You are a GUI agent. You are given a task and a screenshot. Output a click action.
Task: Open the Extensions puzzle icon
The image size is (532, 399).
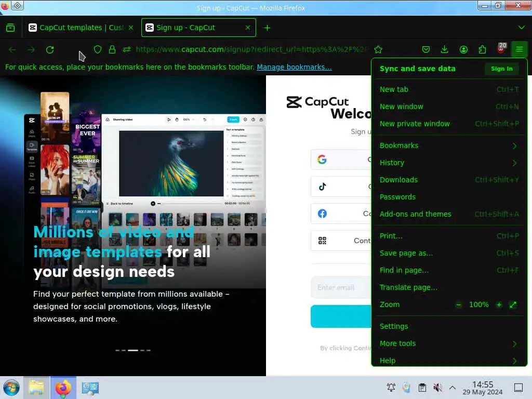[x=482, y=49]
